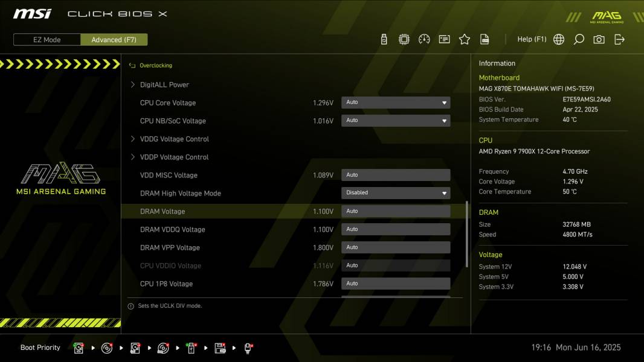Viewport: 644px width, 362px height.
Task: Click the date and time display
Action: point(576,348)
